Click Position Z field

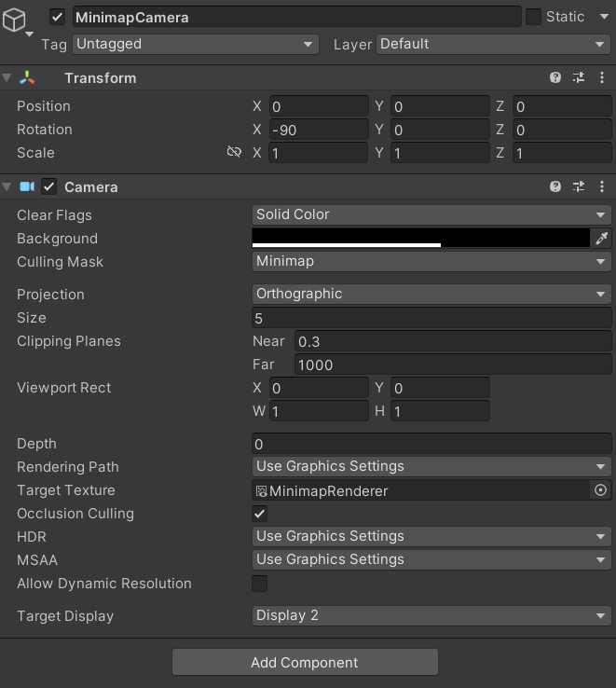[x=562, y=106]
